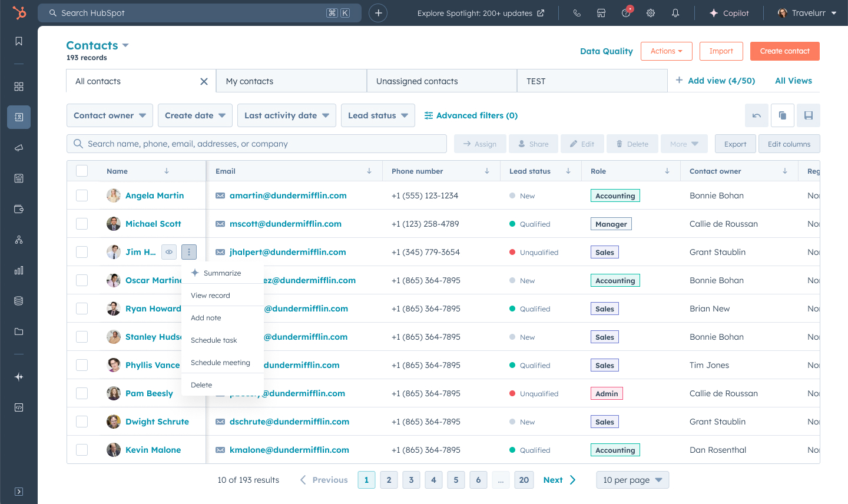Open the Development code icon in sidebar
Viewport: 848px width, 504px height.
[19, 407]
